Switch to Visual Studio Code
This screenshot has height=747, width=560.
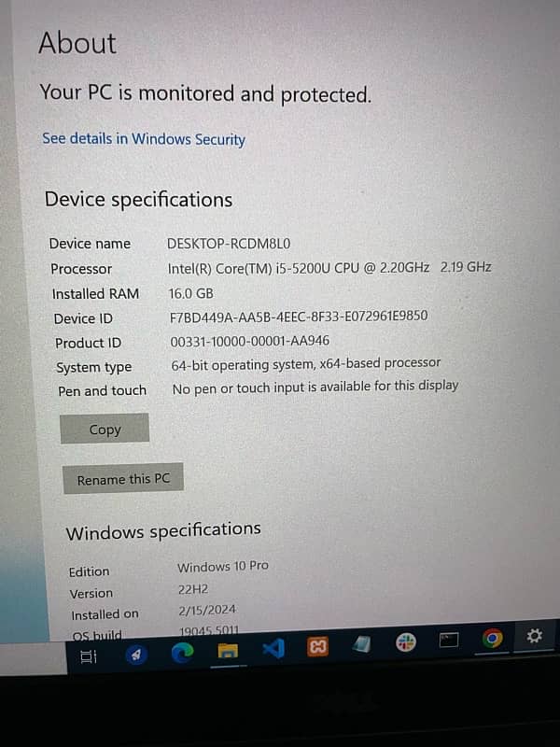pos(273,648)
